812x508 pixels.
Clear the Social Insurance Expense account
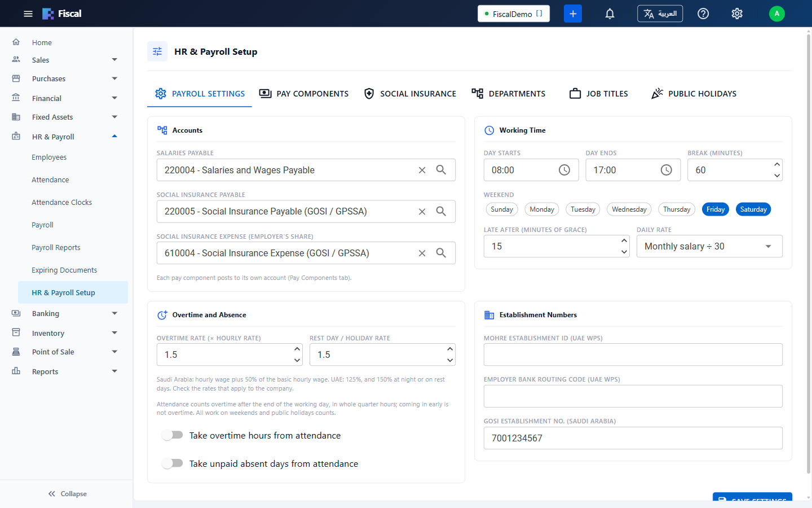pyautogui.click(x=422, y=253)
